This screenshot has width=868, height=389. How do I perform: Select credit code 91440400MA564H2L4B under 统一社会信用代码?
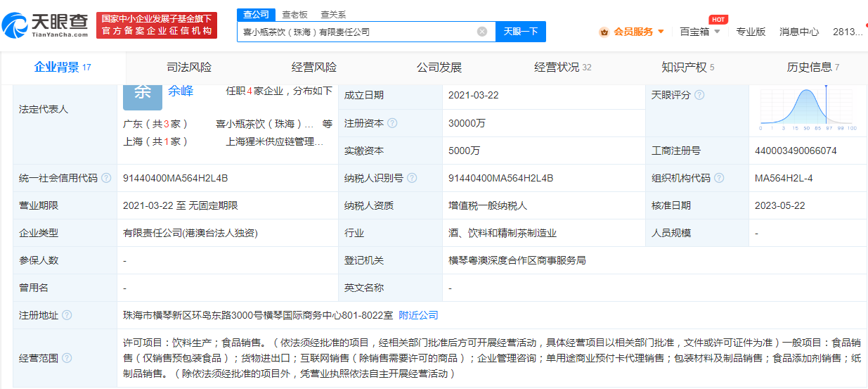(175, 179)
